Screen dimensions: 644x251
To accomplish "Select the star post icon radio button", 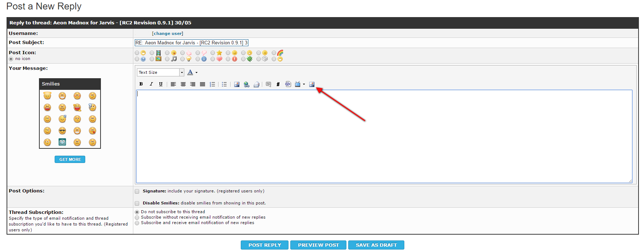I will (213, 53).
